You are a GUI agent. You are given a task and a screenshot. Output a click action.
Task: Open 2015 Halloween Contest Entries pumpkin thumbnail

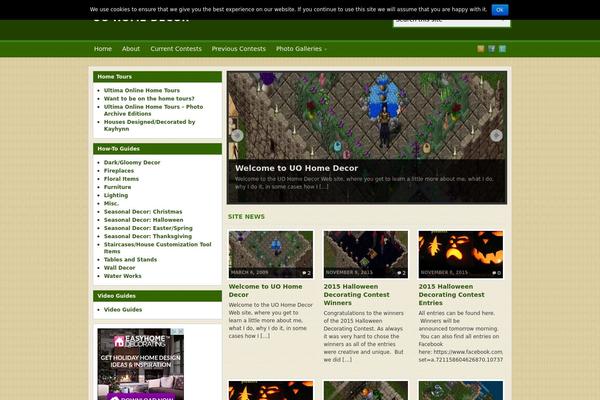click(460, 254)
